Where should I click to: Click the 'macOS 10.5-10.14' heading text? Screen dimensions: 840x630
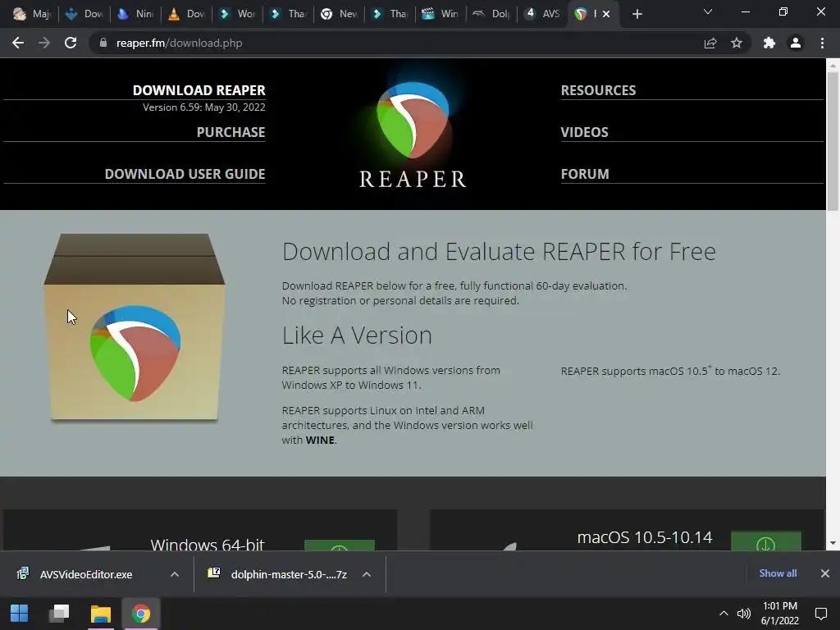tap(645, 537)
